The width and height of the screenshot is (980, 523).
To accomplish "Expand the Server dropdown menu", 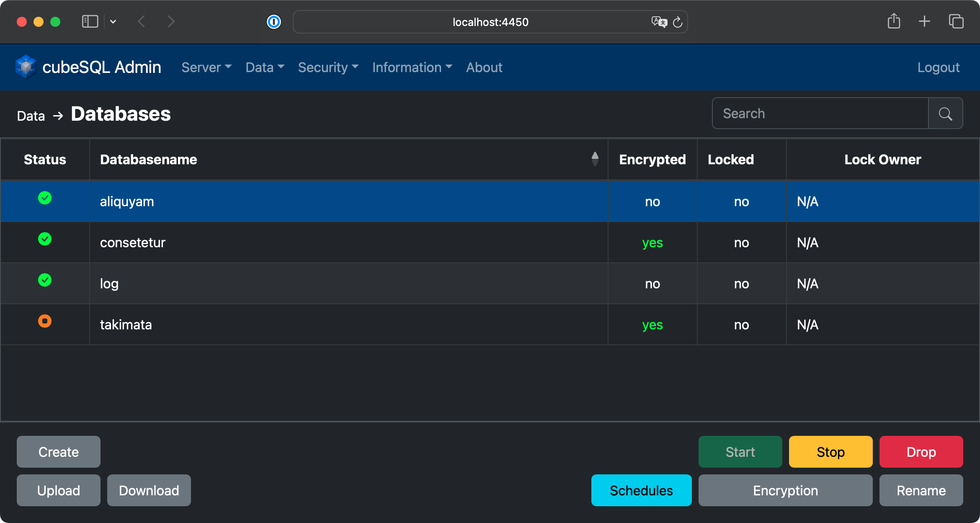I will tap(206, 67).
